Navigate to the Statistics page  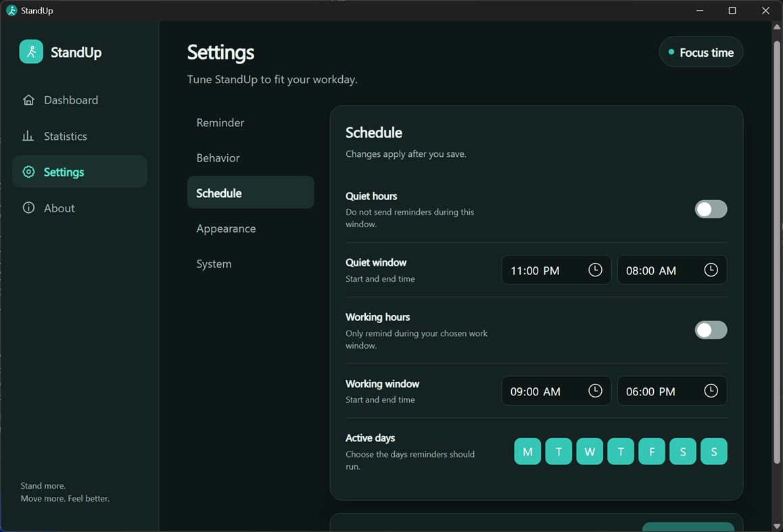pyautogui.click(x=80, y=136)
